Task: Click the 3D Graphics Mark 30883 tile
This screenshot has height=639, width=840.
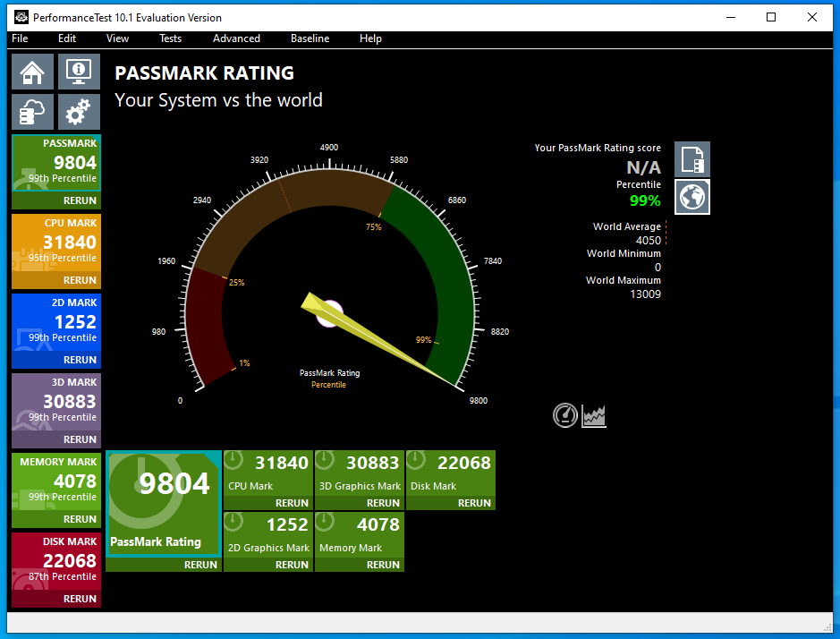Action: pos(360,473)
